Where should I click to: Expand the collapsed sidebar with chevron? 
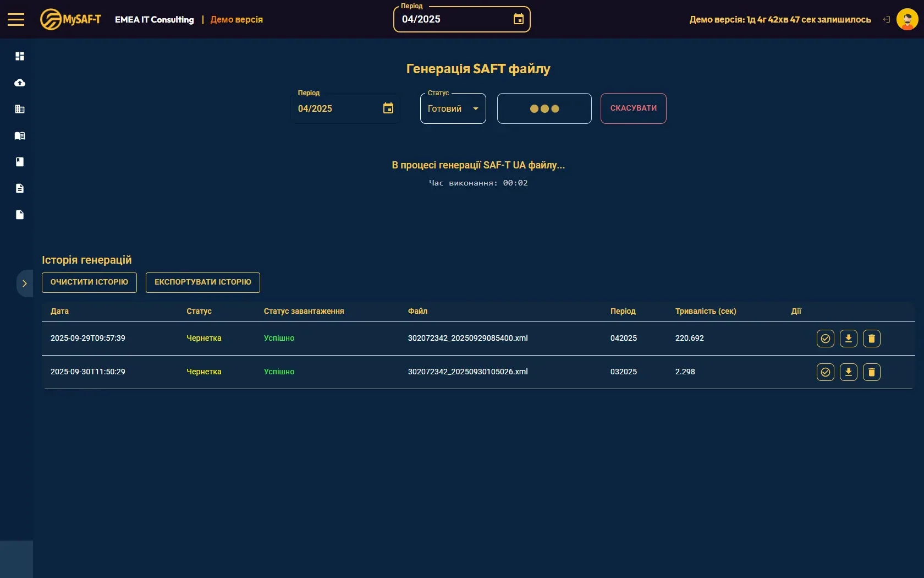(x=24, y=283)
